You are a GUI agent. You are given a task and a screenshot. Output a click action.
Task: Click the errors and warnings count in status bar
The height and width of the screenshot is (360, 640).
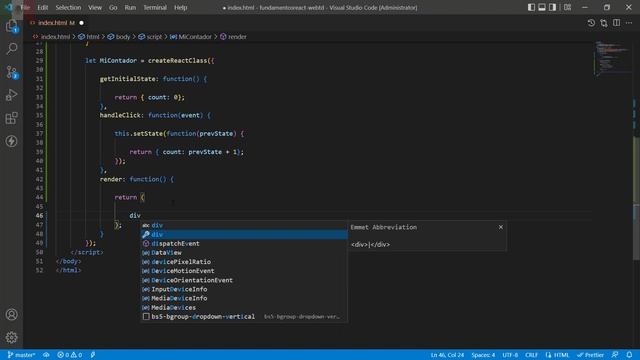click(x=69, y=355)
